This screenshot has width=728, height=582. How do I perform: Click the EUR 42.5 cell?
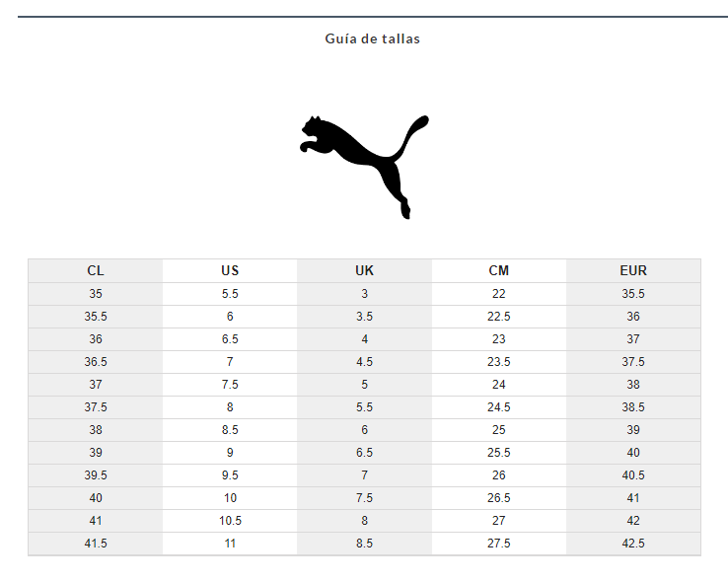(632, 544)
